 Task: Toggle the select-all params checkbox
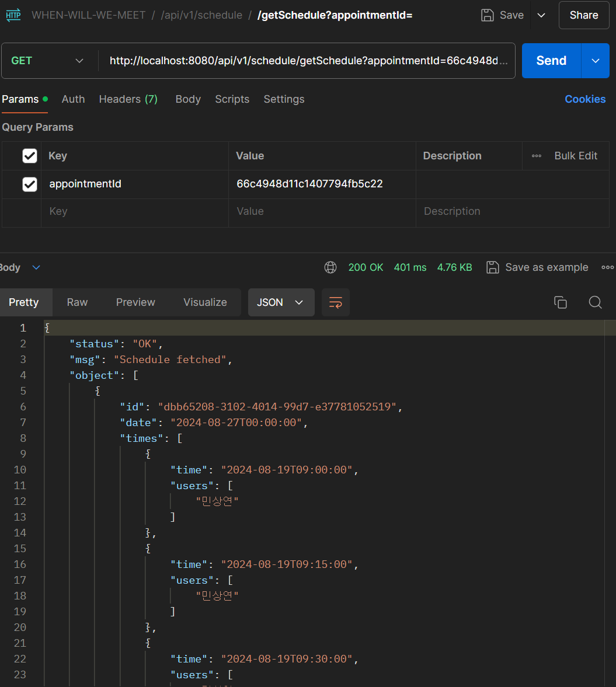click(30, 156)
